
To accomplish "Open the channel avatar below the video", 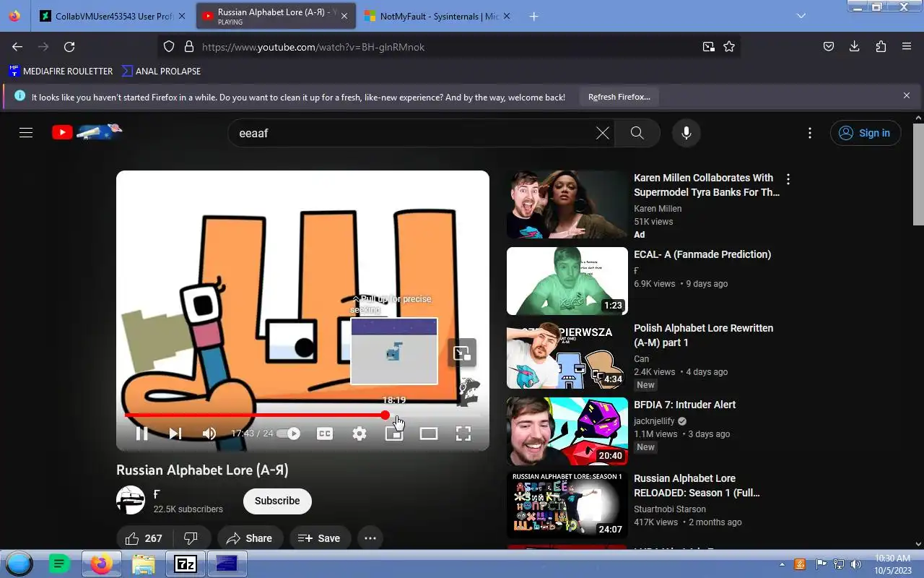I will [131, 500].
